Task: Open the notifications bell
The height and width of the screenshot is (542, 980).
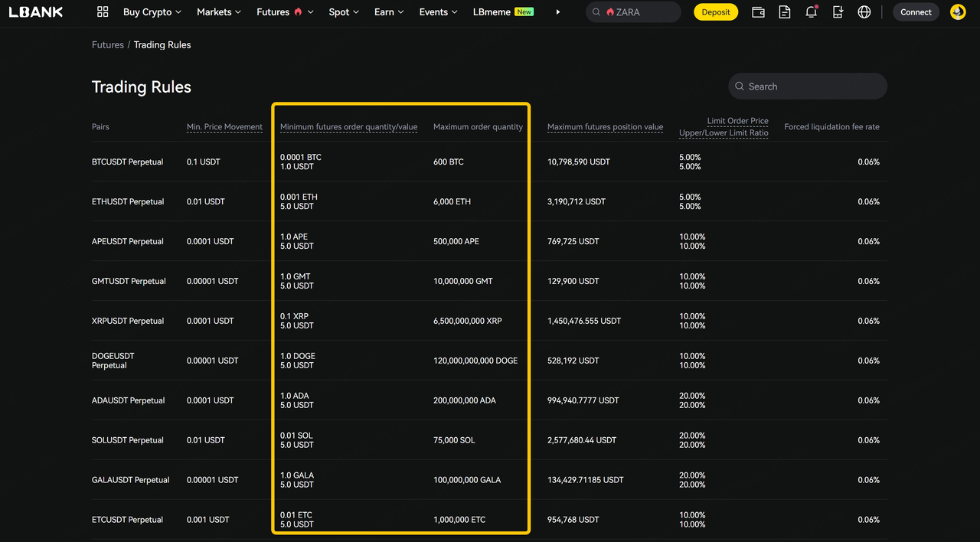Action: tap(811, 12)
